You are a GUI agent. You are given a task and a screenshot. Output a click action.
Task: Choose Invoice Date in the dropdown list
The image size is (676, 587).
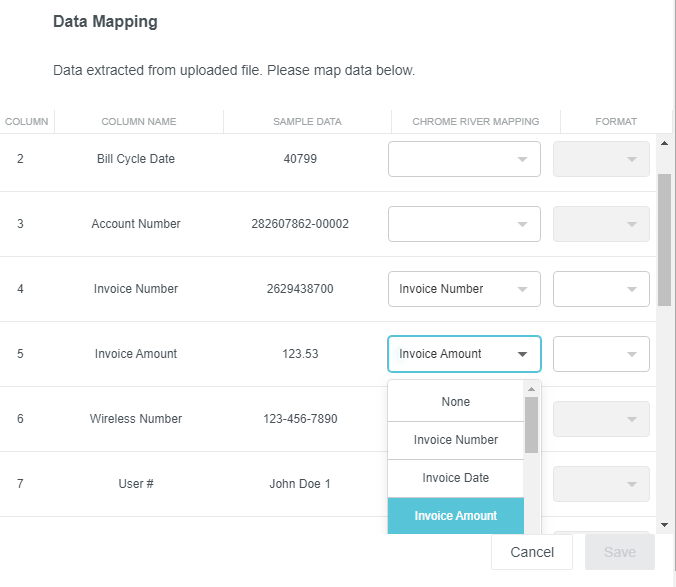[455, 478]
